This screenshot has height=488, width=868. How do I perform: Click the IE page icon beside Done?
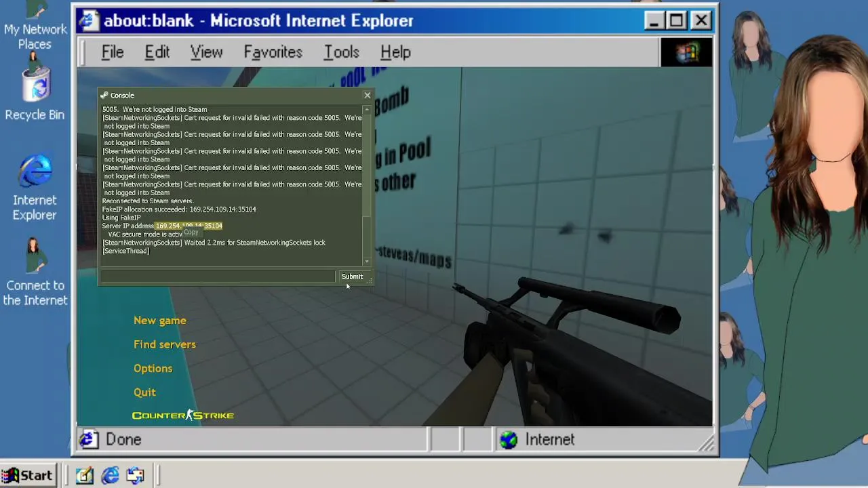point(88,440)
